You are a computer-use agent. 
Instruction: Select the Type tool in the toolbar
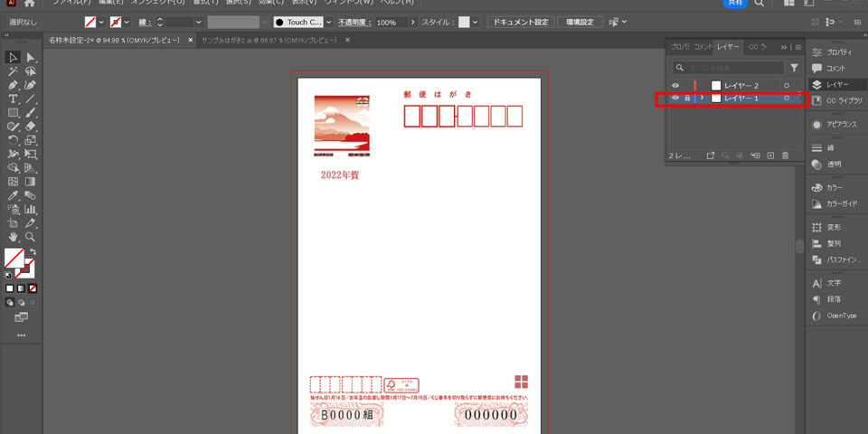click(14, 99)
